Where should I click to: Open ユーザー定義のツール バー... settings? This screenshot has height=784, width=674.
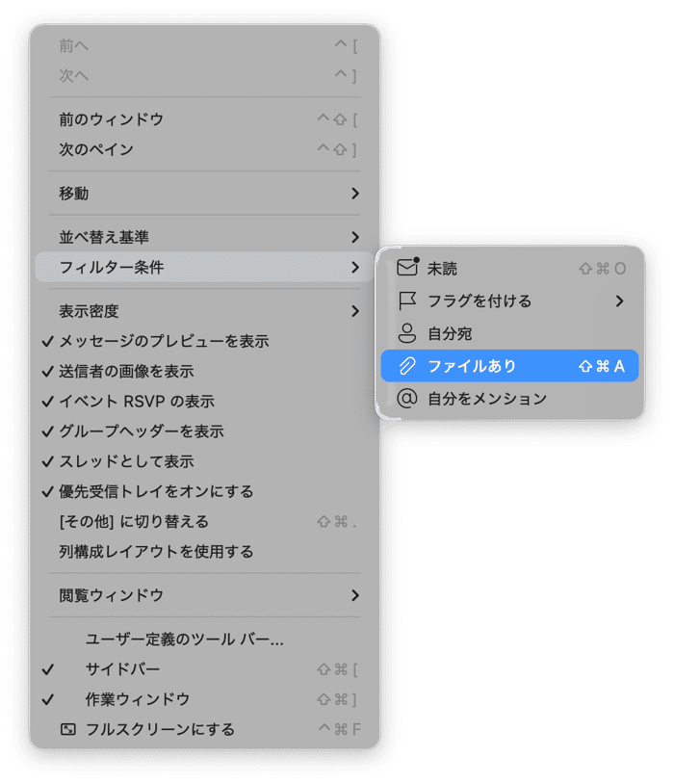pos(185,640)
